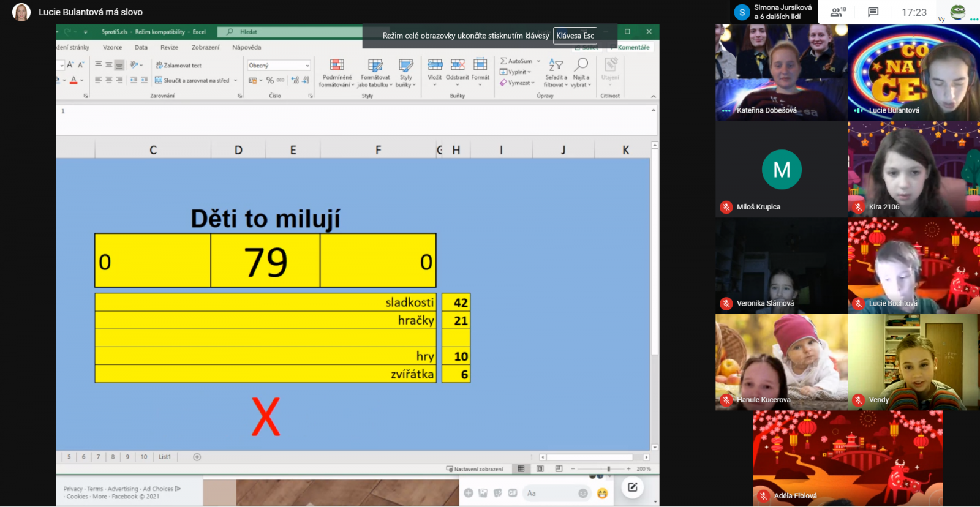Screen dimensions: 980x507
Task: Show the participants list icon
Action: tap(837, 12)
